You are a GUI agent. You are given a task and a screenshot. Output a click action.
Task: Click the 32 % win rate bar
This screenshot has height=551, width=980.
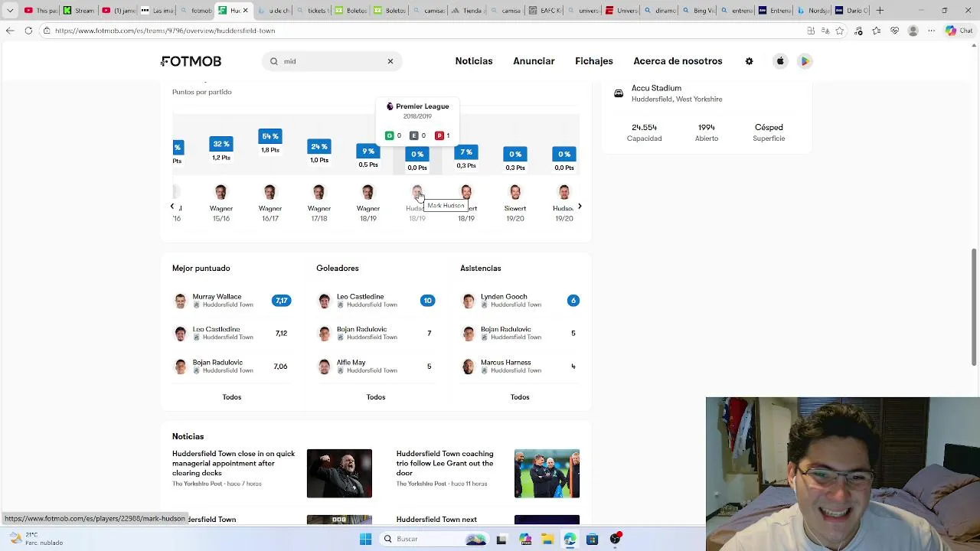pos(221,144)
